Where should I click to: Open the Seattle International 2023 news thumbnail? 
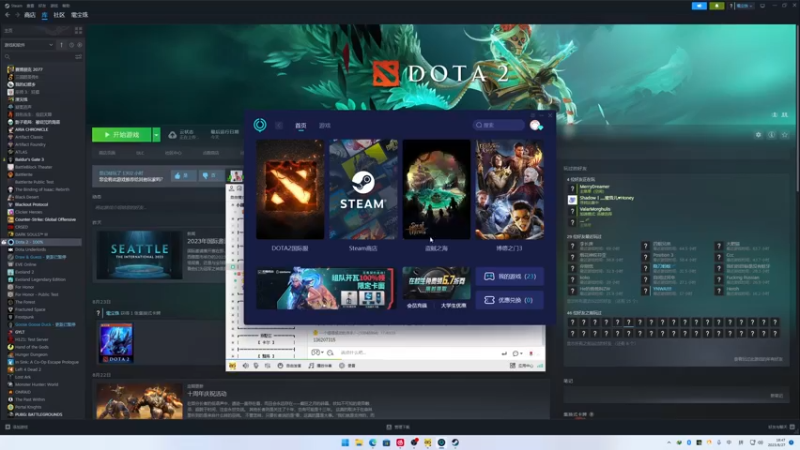[139, 255]
